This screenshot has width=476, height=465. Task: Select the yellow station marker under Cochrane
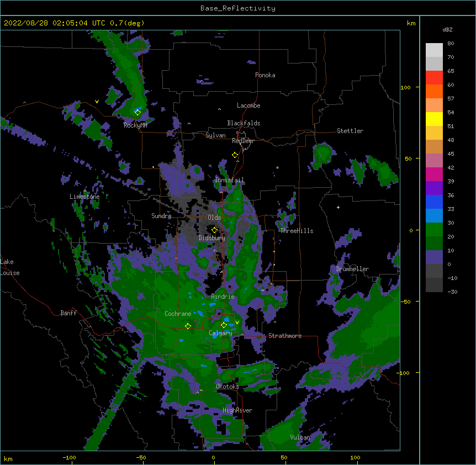[188, 326]
